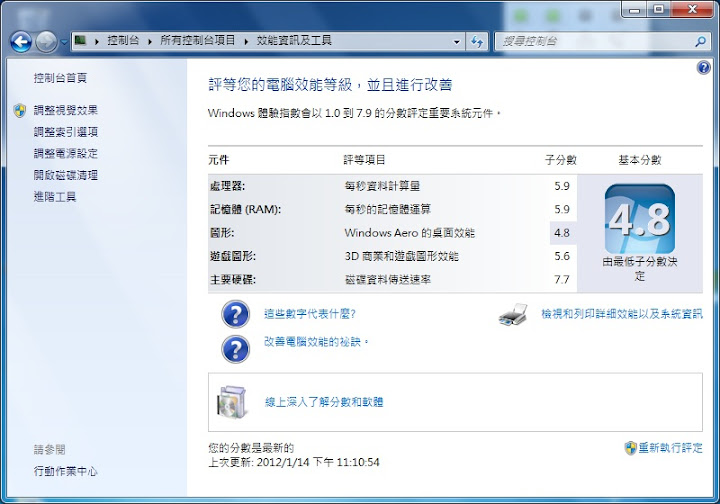Click the 7.7 subscore for 主要硬碟

click(x=562, y=280)
